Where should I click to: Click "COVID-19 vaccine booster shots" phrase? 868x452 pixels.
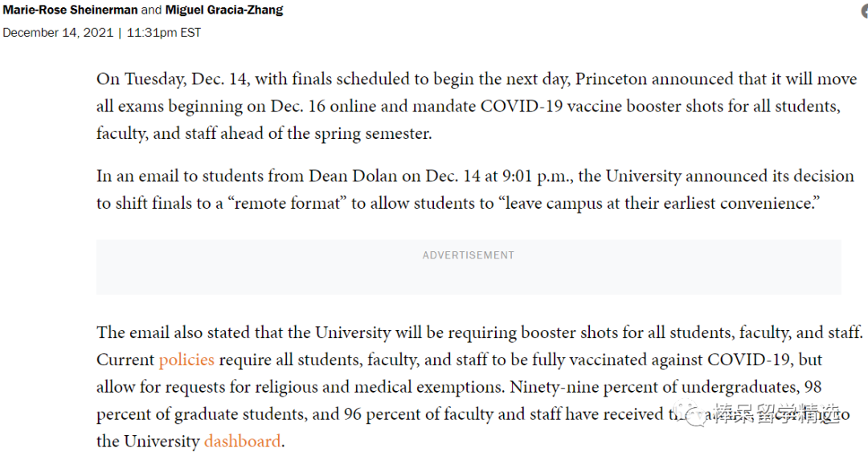click(x=602, y=106)
